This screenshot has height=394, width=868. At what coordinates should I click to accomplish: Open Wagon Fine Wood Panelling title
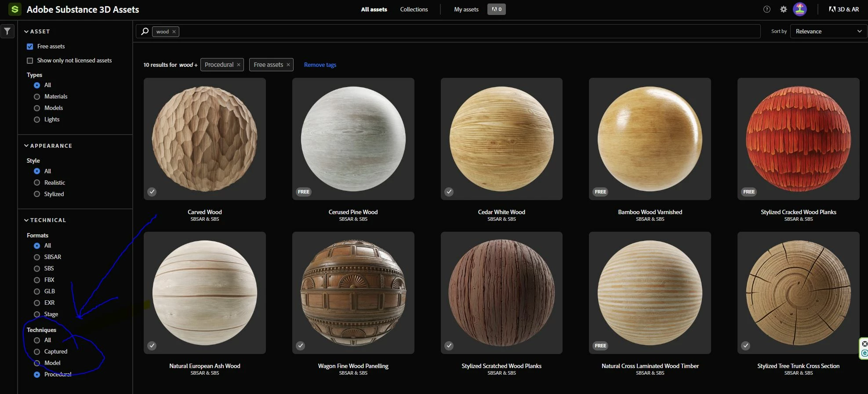tap(353, 366)
